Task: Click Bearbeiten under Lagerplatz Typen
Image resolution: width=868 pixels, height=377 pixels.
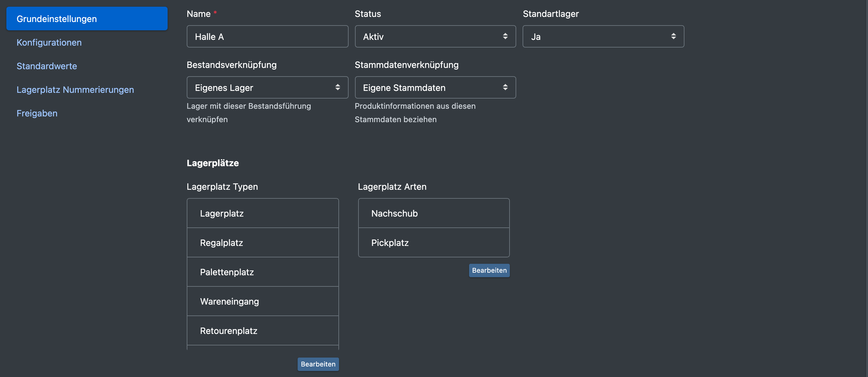Action: (318, 364)
